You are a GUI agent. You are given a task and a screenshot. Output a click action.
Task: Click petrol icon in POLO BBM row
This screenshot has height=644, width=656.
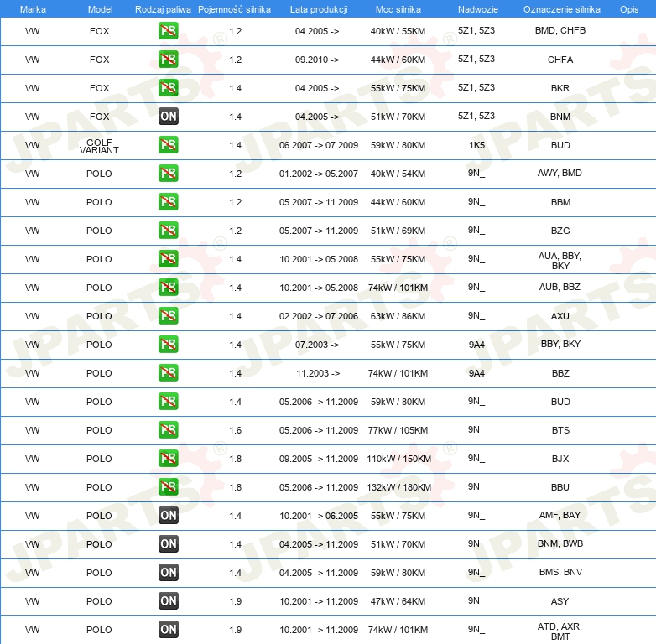coord(168,201)
